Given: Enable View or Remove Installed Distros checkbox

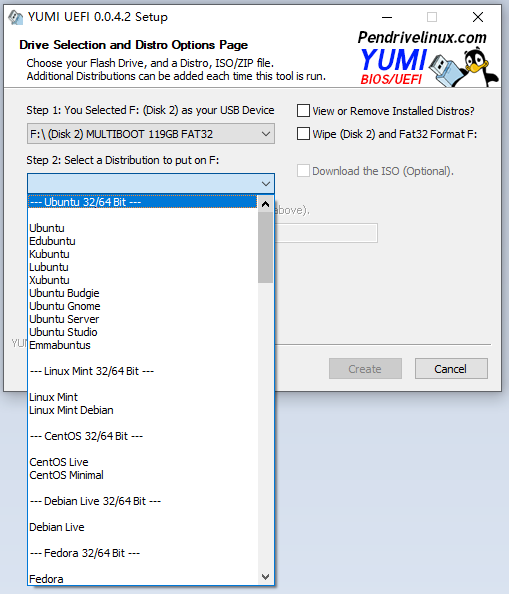Looking at the screenshot, I should coord(303,111).
